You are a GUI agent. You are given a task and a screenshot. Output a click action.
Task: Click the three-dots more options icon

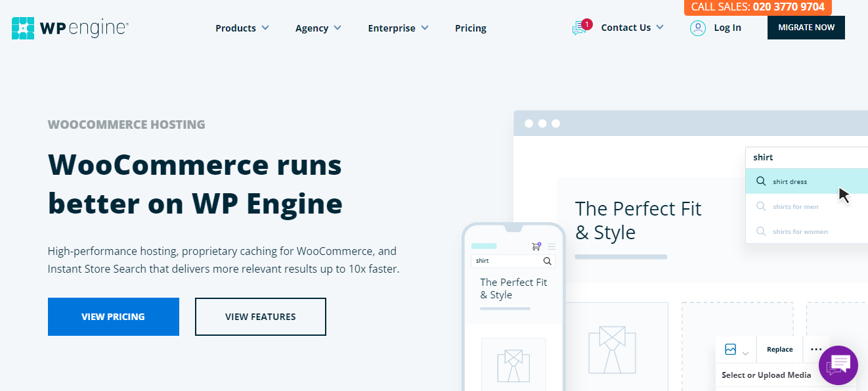[816, 349]
